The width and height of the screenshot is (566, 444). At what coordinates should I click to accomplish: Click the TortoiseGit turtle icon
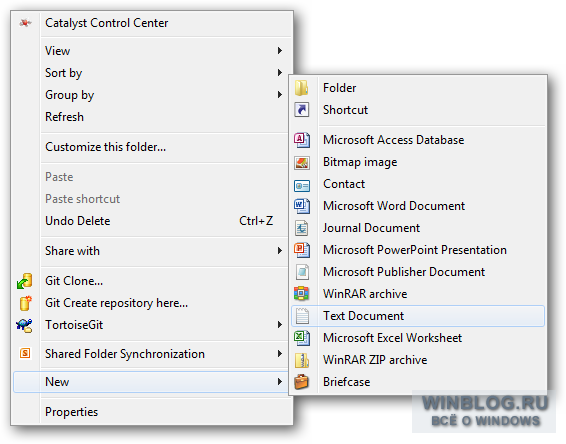[24, 325]
